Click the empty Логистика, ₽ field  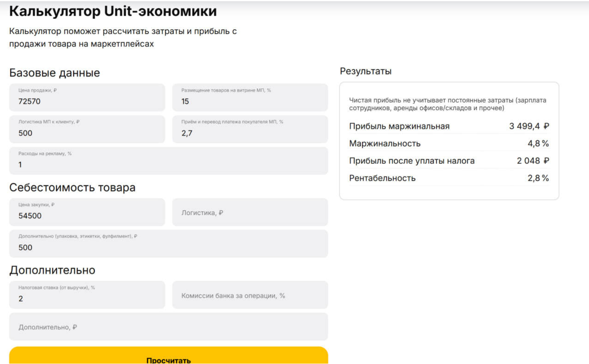point(250,212)
